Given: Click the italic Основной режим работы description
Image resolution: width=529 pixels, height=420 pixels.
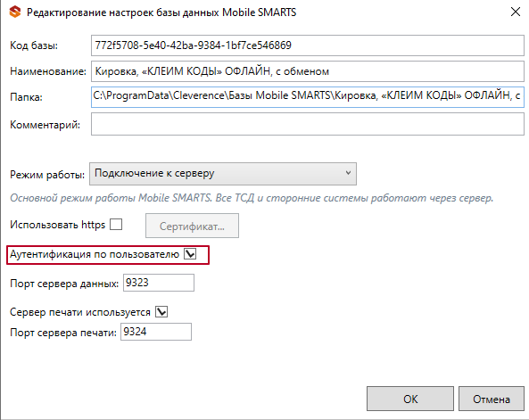Looking at the screenshot, I should coord(252,198).
